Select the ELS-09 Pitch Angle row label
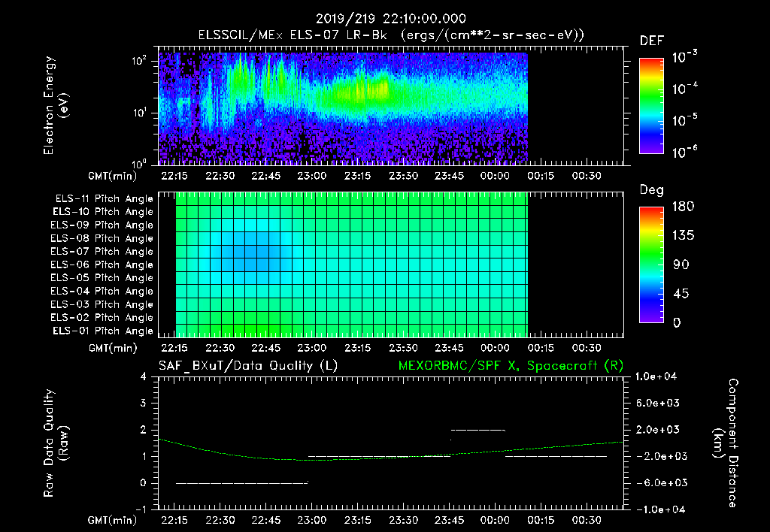Viewport: 770px width, 532px height. coord(102,225)
